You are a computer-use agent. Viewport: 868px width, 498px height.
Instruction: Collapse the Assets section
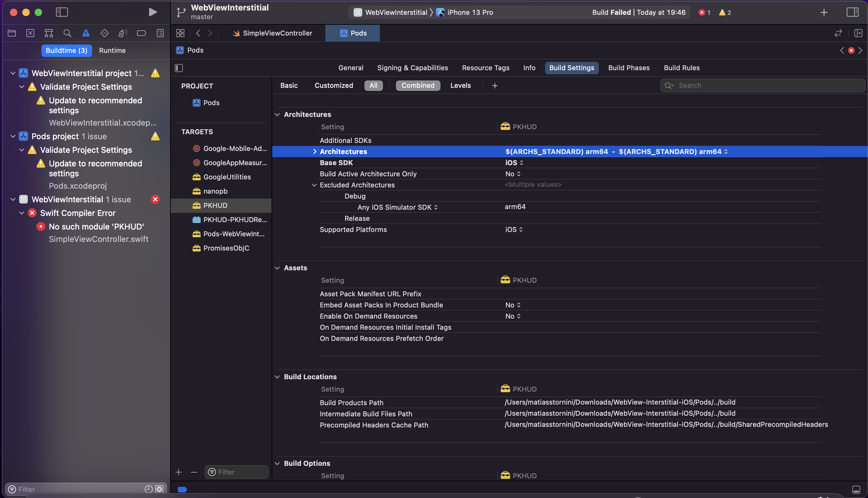[x=277, y=268]
